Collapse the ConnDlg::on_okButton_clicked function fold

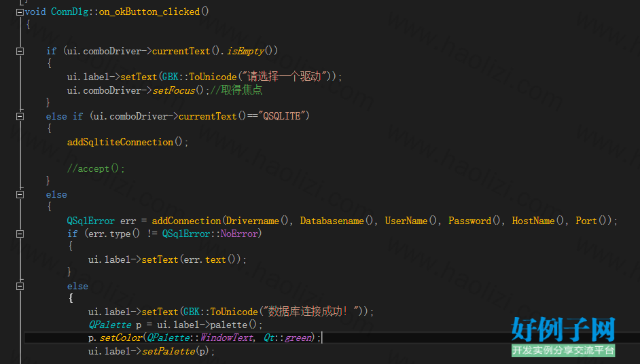[x=20, y=12]
